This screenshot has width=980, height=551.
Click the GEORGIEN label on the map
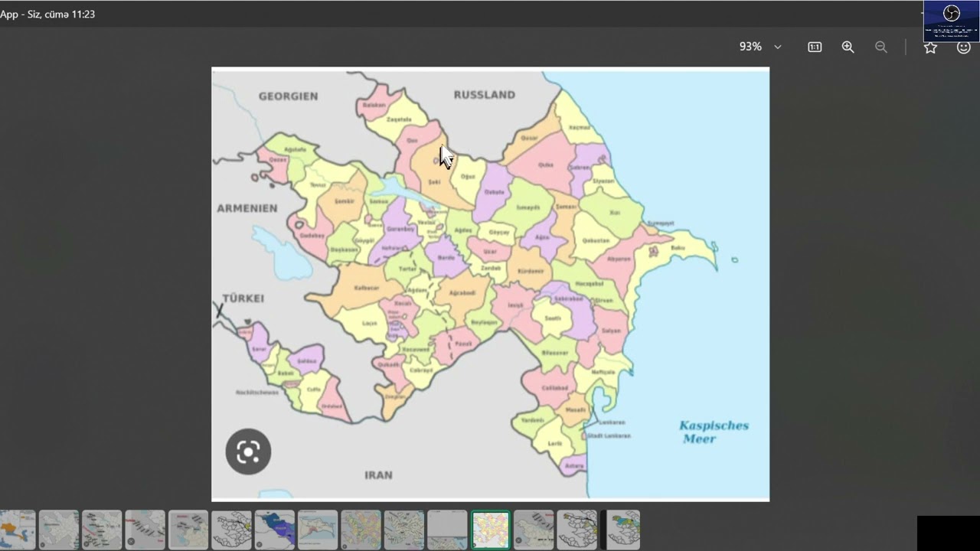288,96
